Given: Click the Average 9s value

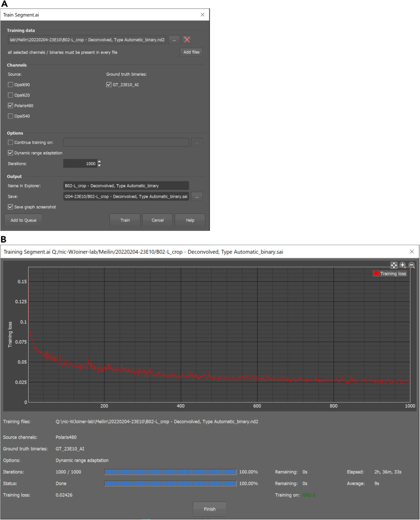Looking at the screenshot, I should point(377,483).
